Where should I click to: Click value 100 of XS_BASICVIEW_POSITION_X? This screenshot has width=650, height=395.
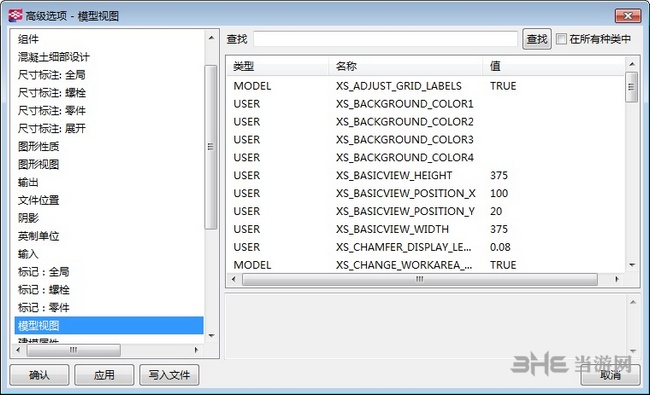(499, 193)
